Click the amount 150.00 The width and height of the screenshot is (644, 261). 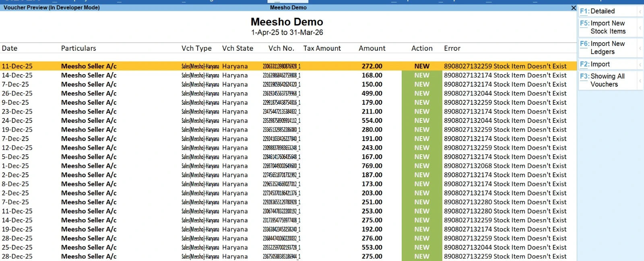pos(372,84)
